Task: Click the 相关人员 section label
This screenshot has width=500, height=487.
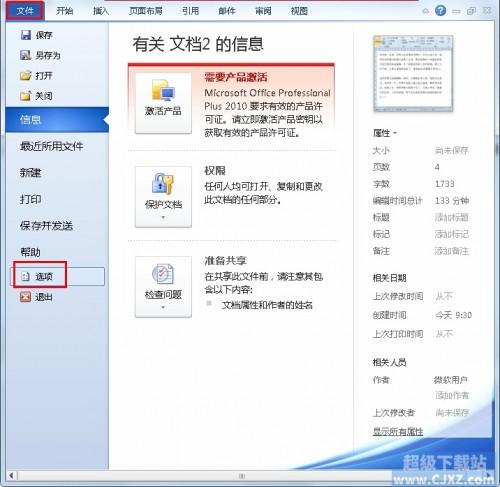Action: 389,362
